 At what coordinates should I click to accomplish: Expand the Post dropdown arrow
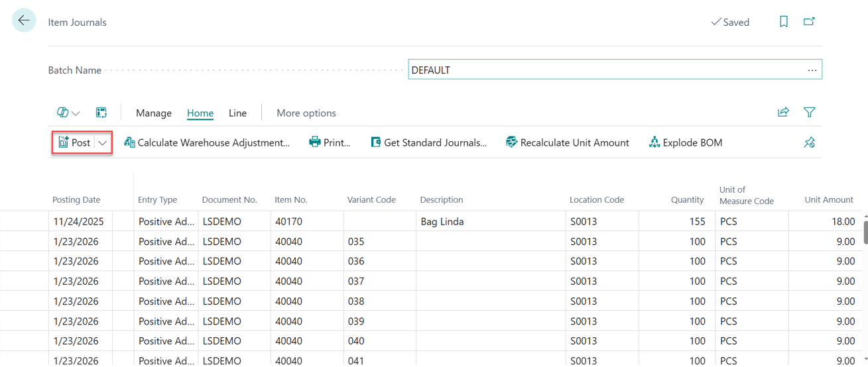(103, 143)
